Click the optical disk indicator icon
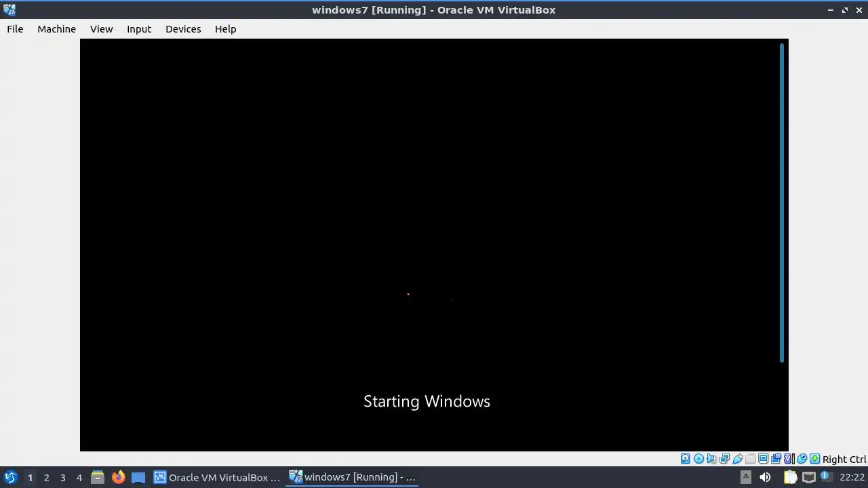 (698, 459)
